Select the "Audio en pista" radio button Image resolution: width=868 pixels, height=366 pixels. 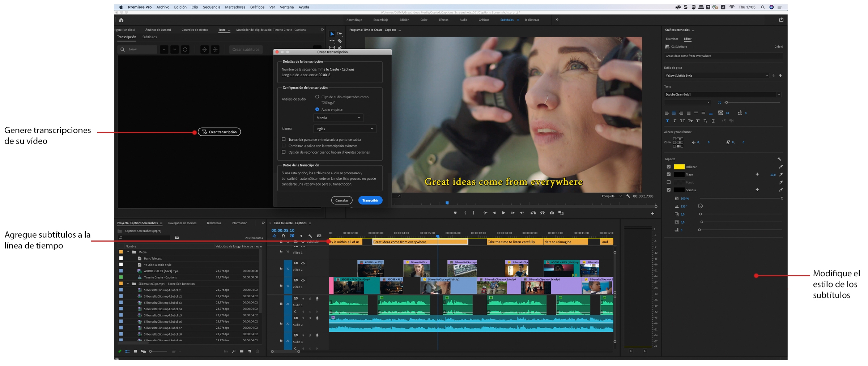[317, 109]
